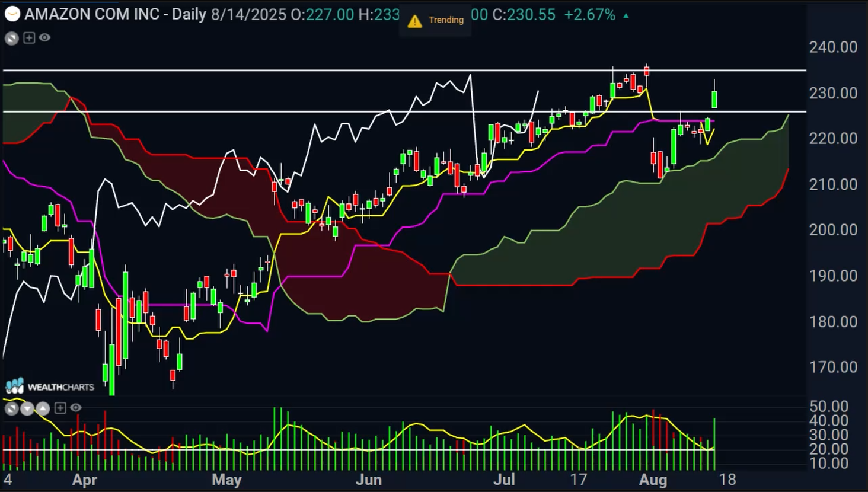868x492 pixels.
Task: Click the 18 date label on time axis
Action: [x=727, y=480]
